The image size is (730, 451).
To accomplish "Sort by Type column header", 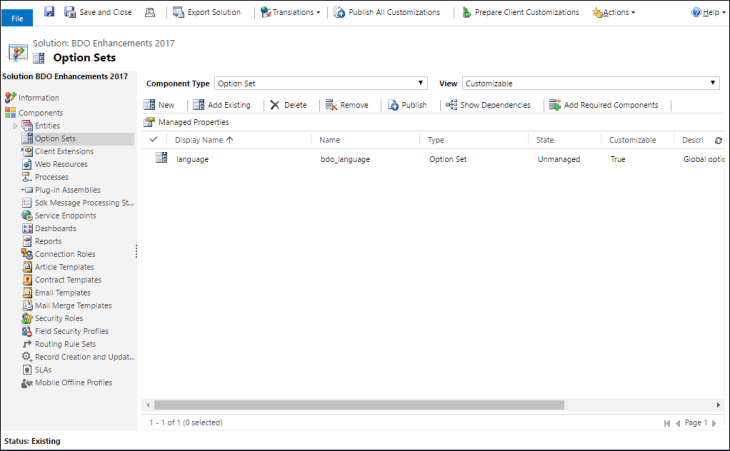I will (x=436, y=140).
